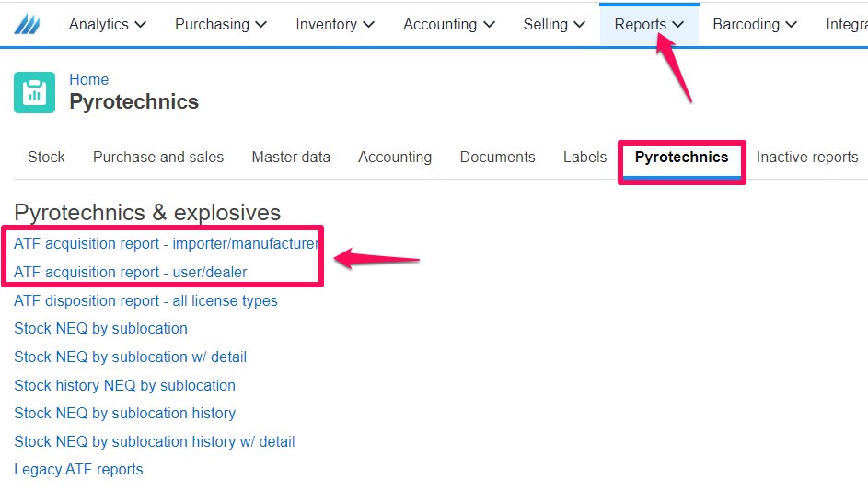Screen dimensions: 868x492
Task: Open the Barcoding dropdown menu
Action: tap(755, 24)
